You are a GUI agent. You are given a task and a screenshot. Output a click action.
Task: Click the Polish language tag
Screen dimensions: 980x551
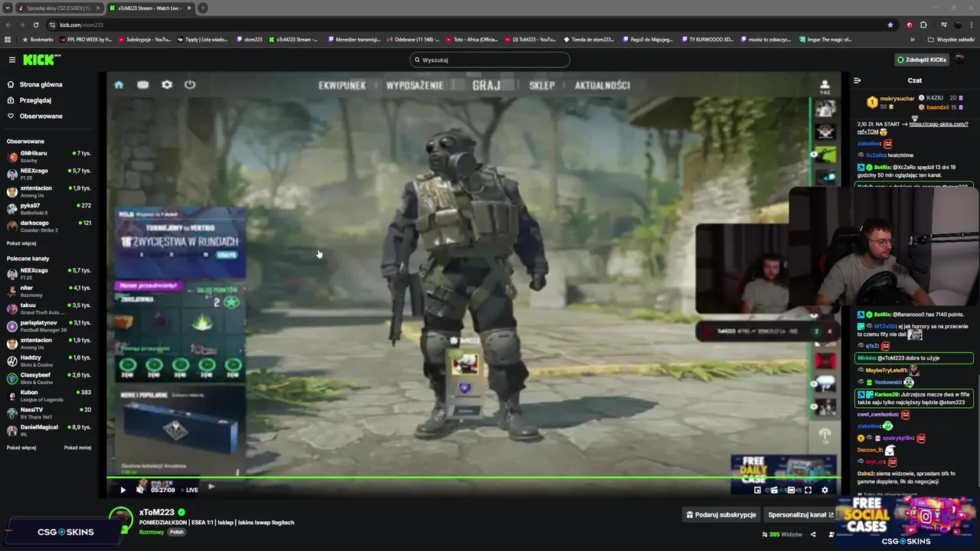[x=177, y=532]
